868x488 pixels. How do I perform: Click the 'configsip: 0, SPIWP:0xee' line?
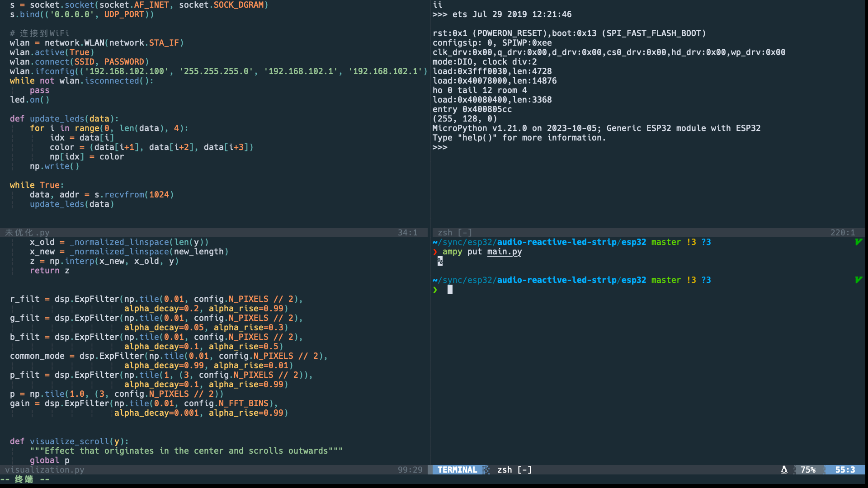(492, 43)
